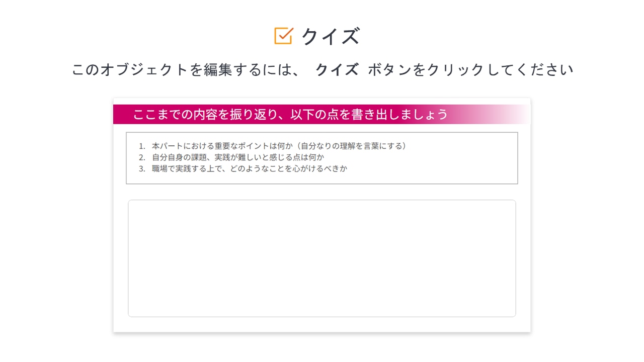Click the bold クイズ word in the instruction sentence

pyautogui.click(x=337, y=69)
